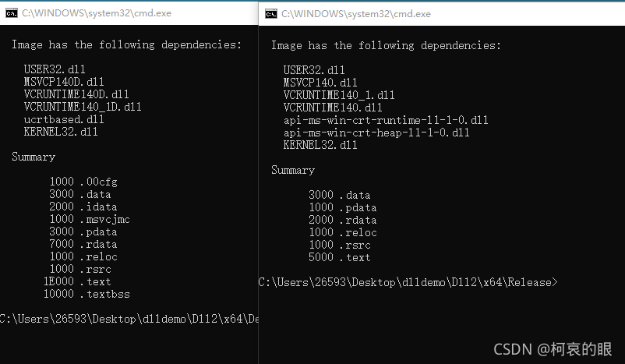Click VCRUNTIME140D.dll in left window
The height and width of the screenshot is (364, 625).
point(76,94)
